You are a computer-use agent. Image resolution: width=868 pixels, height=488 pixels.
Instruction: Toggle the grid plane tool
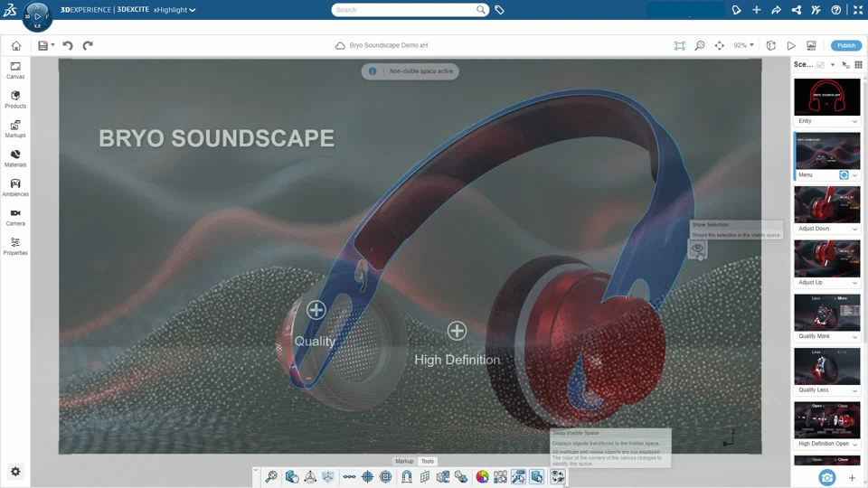pos(425,476)
